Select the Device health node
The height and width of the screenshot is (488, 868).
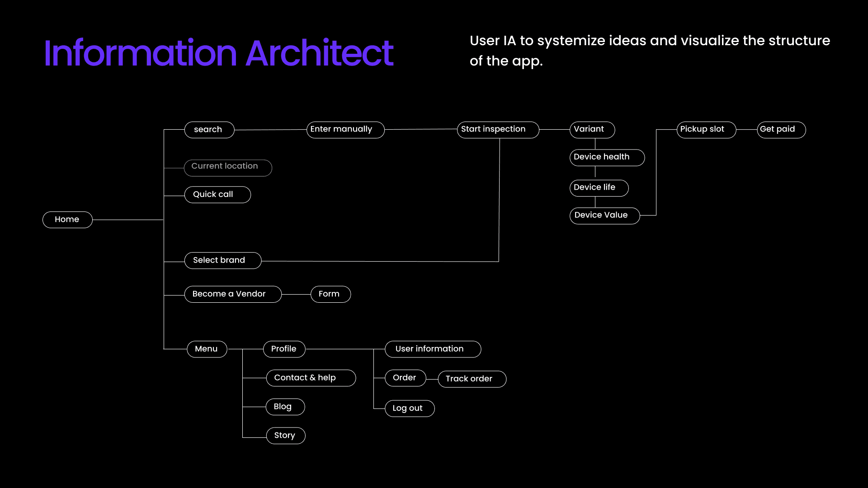tap(606, 157)
